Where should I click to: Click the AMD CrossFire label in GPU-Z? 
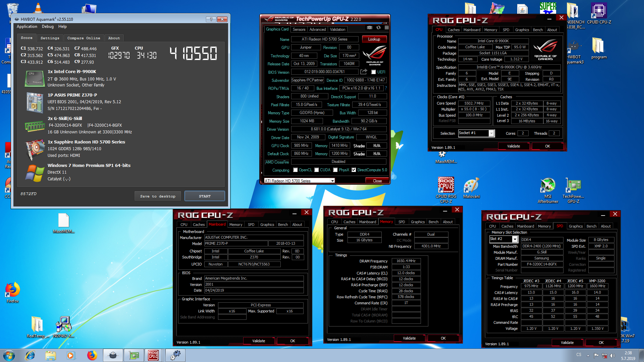277,162
